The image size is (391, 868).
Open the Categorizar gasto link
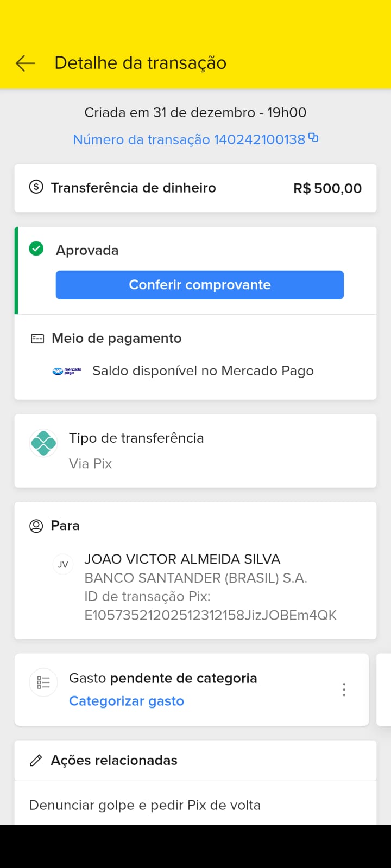point(127,701)
